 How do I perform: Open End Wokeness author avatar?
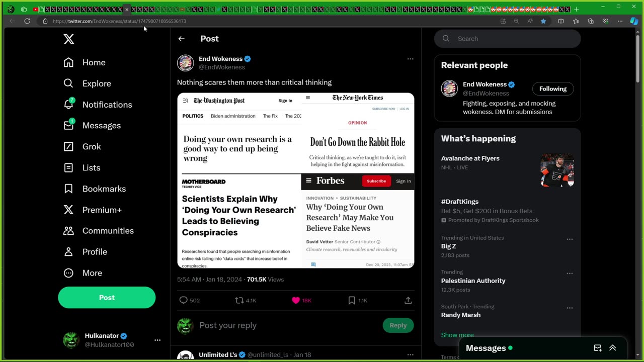pos(185,63)
